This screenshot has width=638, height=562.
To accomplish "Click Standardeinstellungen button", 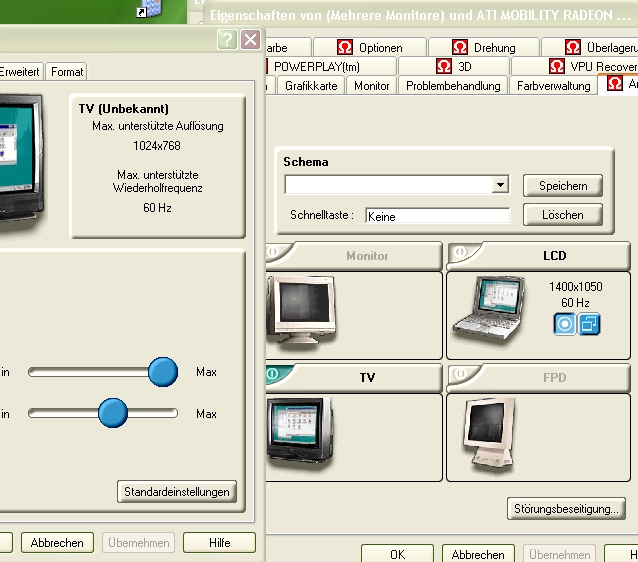I will point(177,492).
